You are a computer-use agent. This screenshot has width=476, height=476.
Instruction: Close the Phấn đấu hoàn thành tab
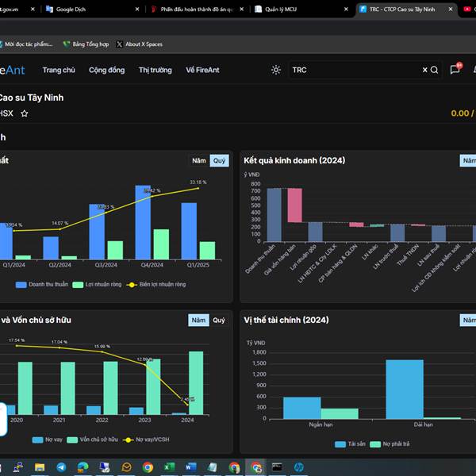(242, 9)
